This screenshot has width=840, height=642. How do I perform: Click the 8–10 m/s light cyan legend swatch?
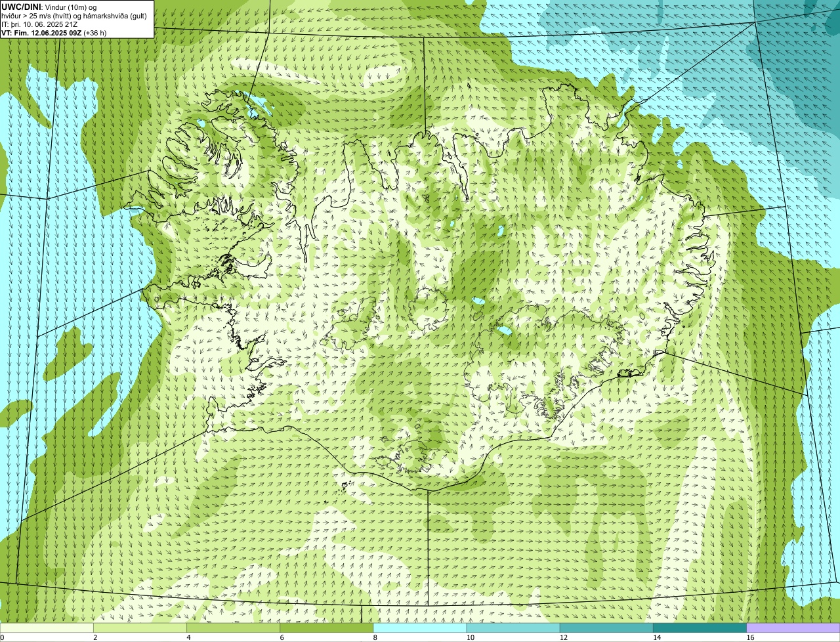[420, 628]
